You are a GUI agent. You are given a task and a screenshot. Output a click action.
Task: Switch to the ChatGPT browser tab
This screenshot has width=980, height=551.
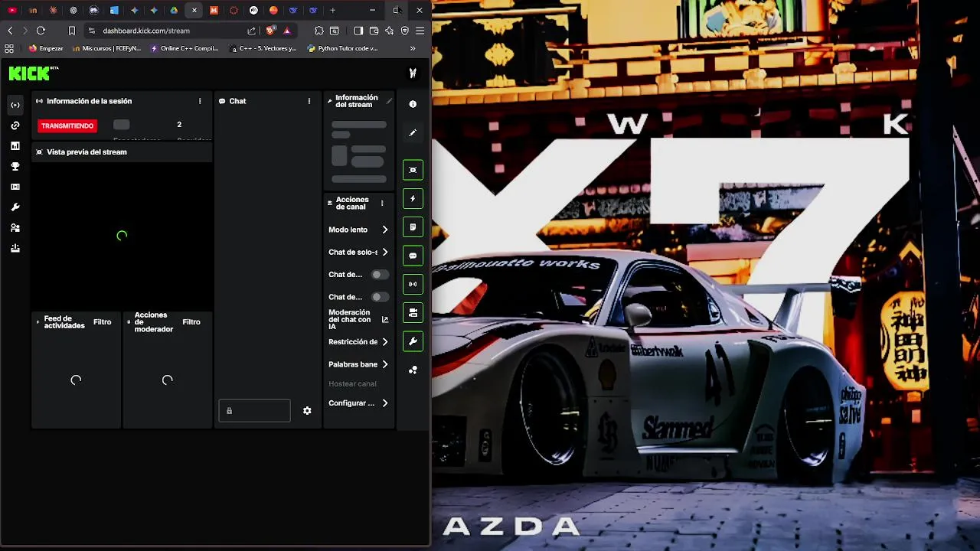(73, 11)
